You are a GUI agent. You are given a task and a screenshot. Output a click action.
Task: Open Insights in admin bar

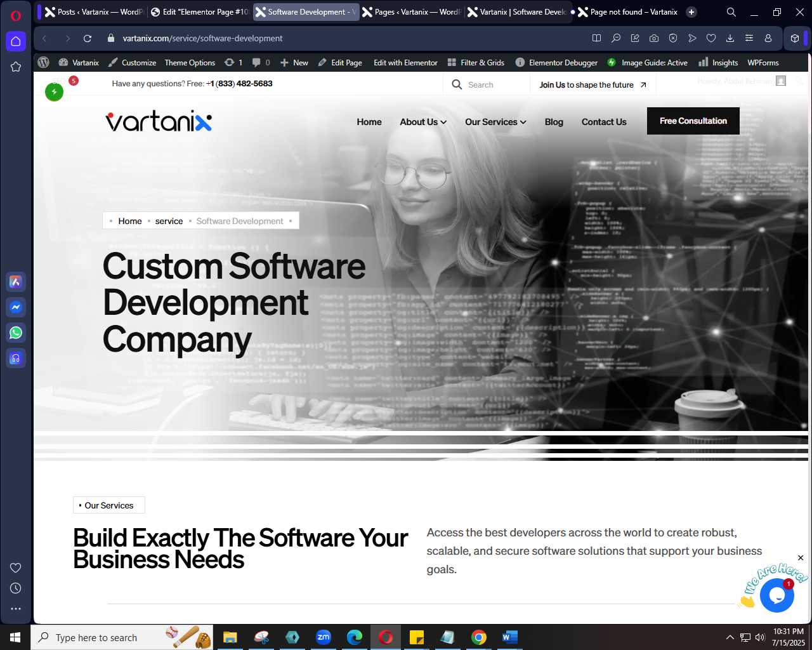pos(718,63)
